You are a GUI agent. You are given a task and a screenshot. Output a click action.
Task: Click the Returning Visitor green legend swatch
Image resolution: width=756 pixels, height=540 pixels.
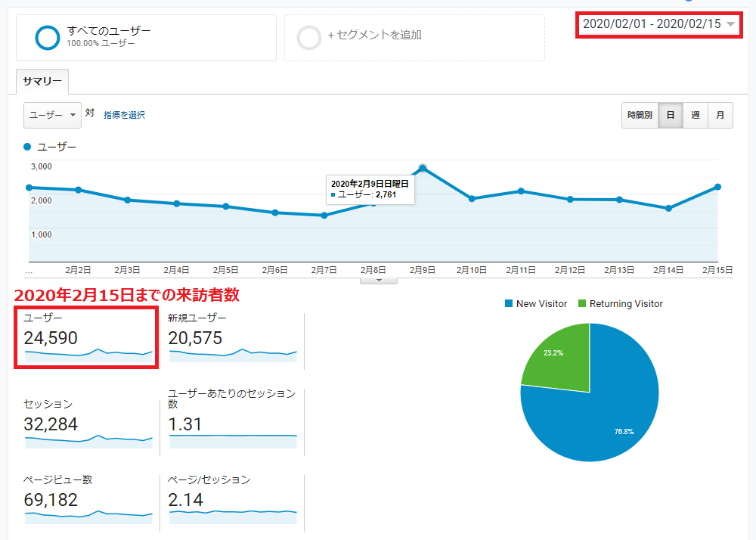click(x=582, y=304)
